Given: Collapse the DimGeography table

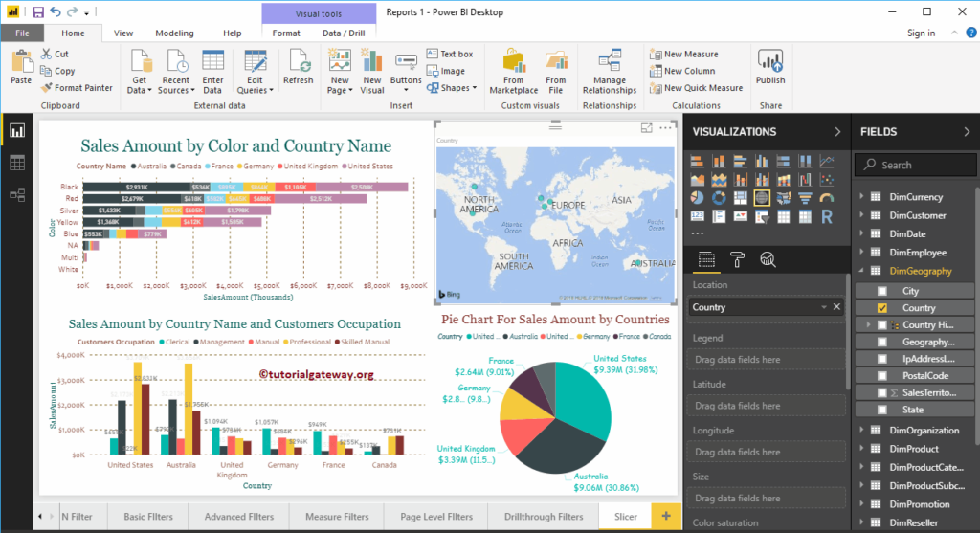Looking at the screenshot, I should click(x=862, y=271).
